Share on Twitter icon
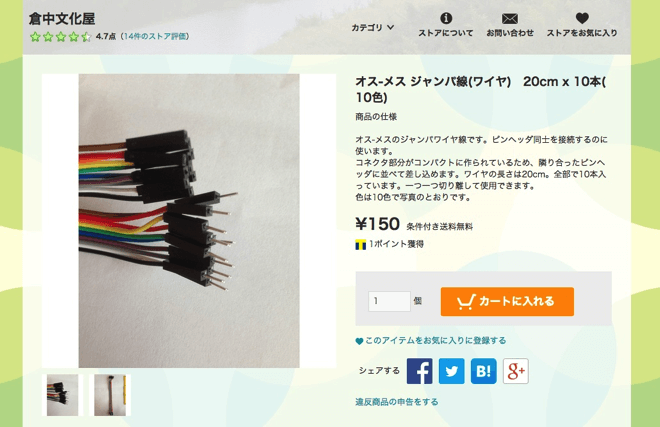The width and height of the screenshot is (660, 427). tap(452, 371)
